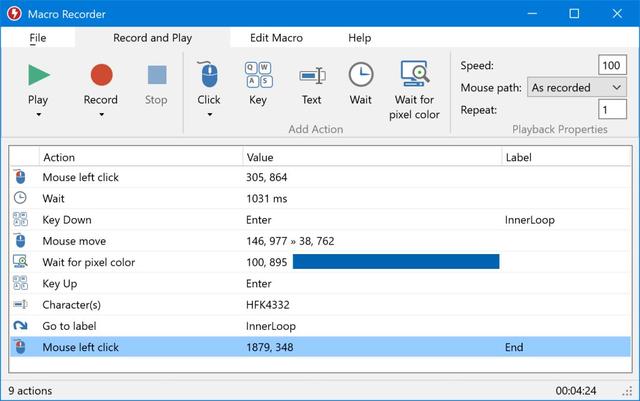Viewport: 640px width, 401px height.
Task: Click Go to label value InnerLoop
Action: point(271,326)
